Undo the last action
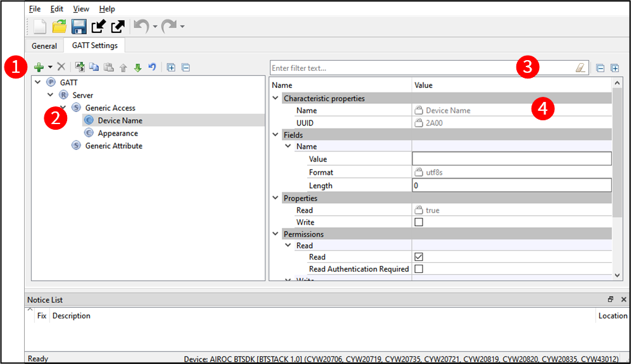This screenshot has width=631, height=364. (x=141, y=27)
